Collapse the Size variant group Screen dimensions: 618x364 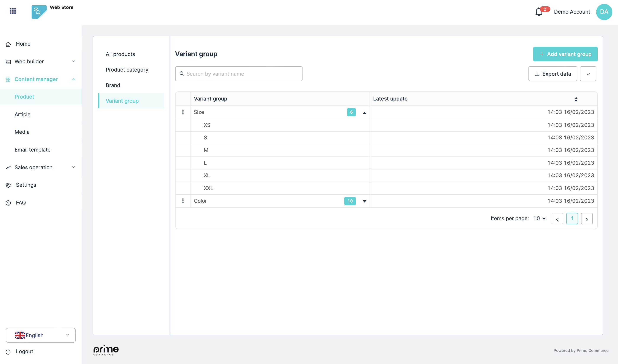click(x=364, y=113)
